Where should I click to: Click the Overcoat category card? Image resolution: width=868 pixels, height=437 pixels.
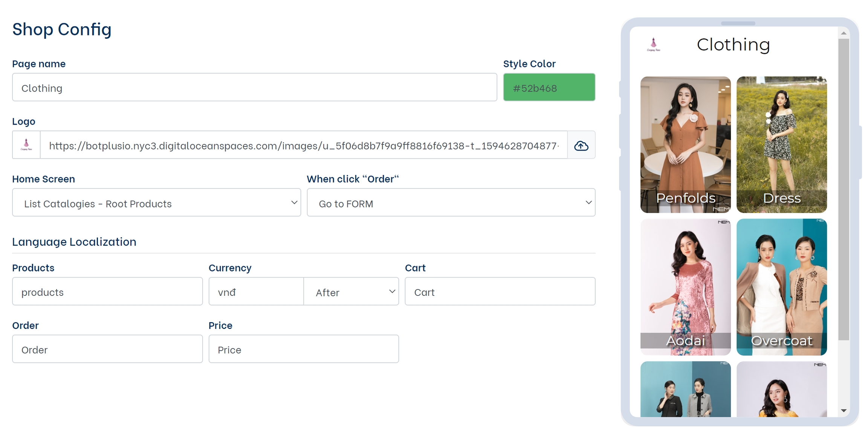point(781,287)
